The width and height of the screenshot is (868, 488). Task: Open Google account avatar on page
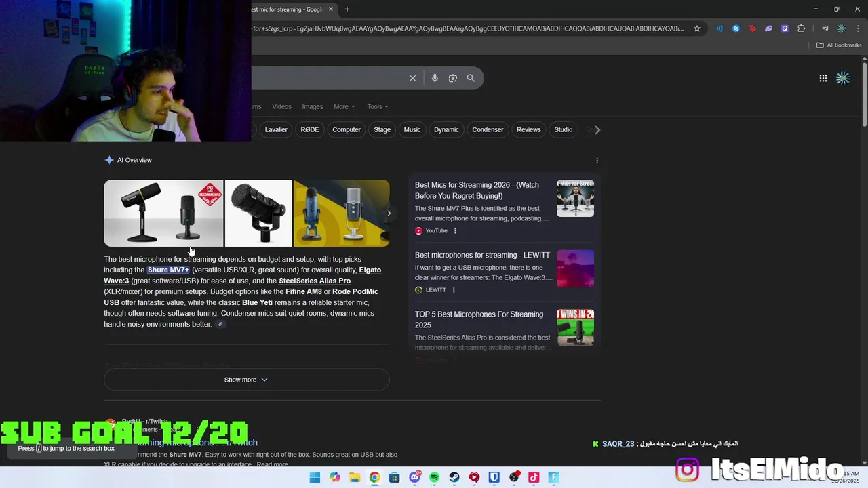(x=843, y=78)
